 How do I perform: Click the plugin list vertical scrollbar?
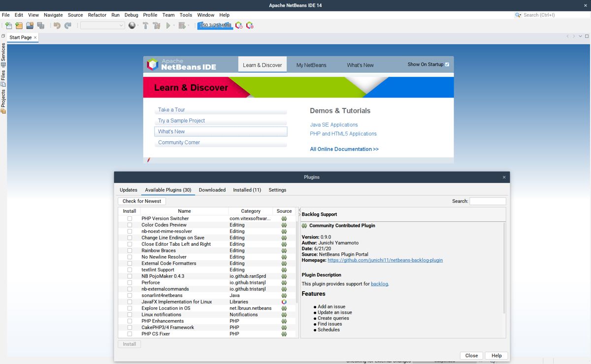296,261
